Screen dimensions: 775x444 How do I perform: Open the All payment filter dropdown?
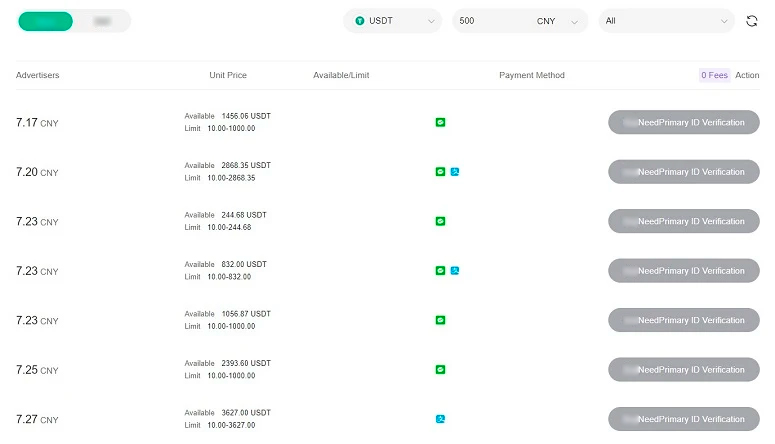pyautogui.click(x=666, y=21)
